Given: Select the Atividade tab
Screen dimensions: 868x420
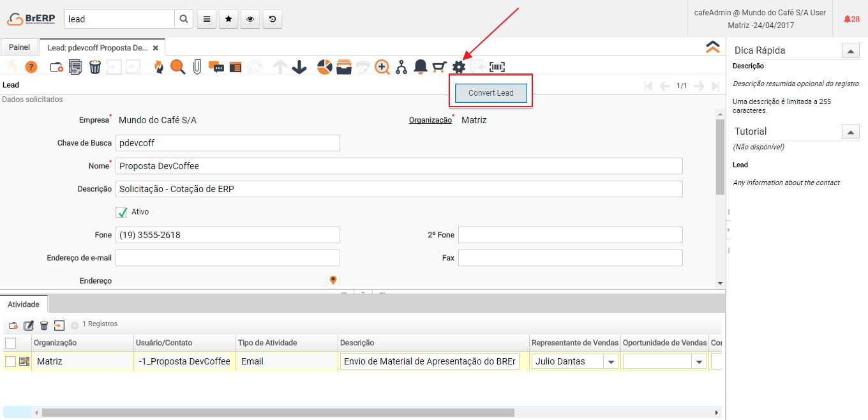Looking at the screenshot, I should (24, 304).
